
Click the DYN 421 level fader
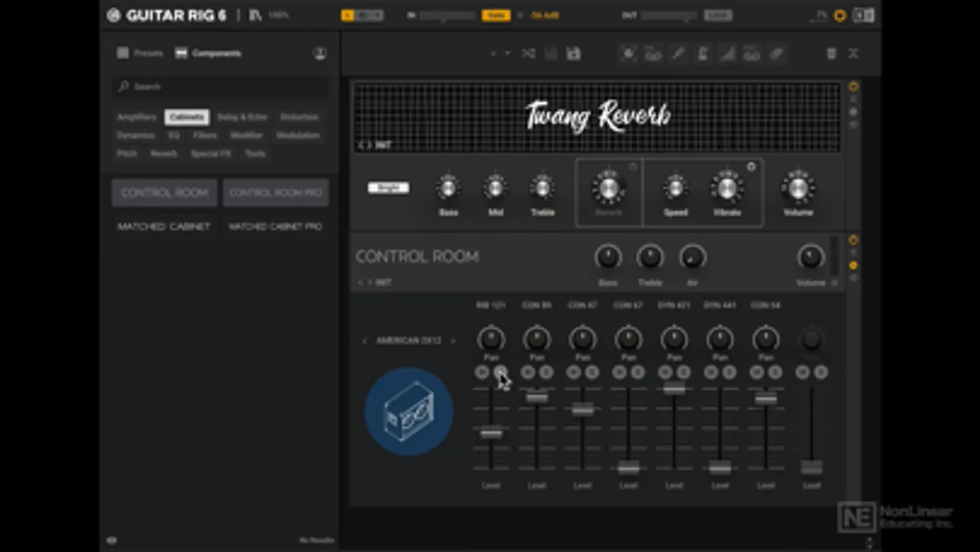[x=674, y=389]
